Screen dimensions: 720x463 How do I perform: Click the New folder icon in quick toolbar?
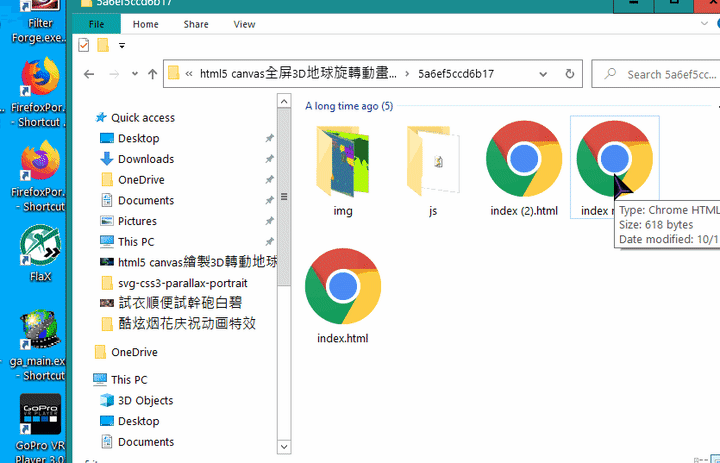103,45
